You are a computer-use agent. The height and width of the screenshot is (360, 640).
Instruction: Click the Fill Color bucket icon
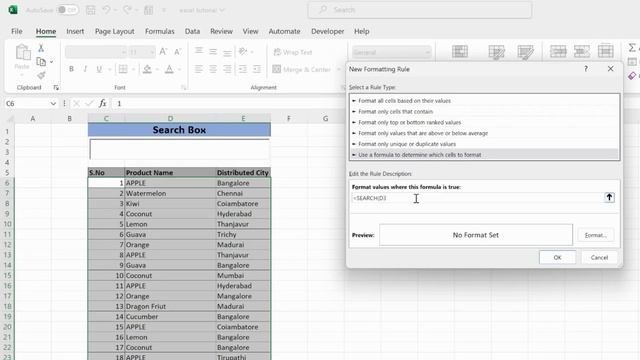[147, 69]
